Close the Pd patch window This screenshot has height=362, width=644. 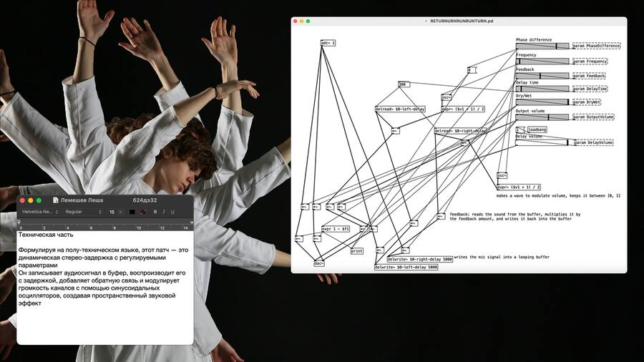[x=296, y=21]
